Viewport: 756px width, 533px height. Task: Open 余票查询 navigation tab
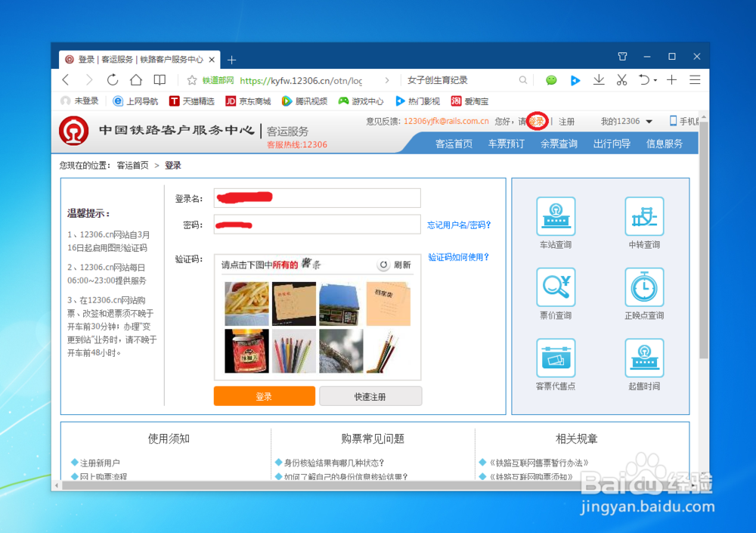click(559, 144)
